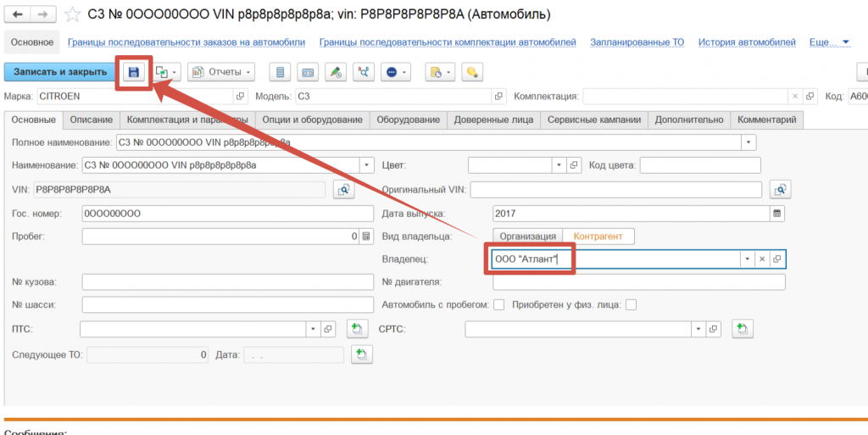Expand the Цвет dropdown list

point(559,165)
